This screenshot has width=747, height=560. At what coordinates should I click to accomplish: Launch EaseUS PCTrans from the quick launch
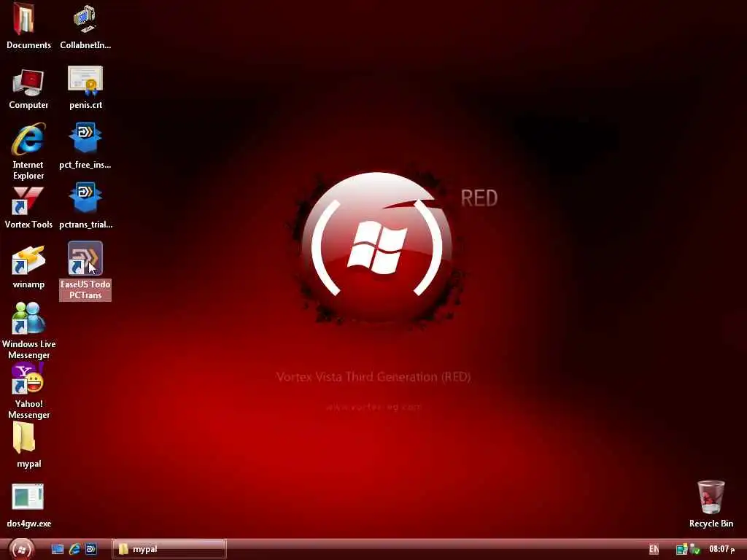click(91, 550)
